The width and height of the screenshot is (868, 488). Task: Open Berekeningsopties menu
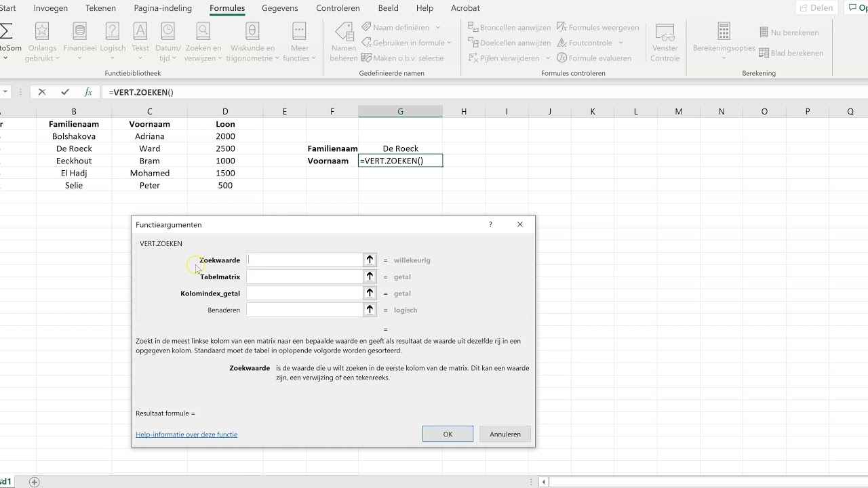[724, 42]
